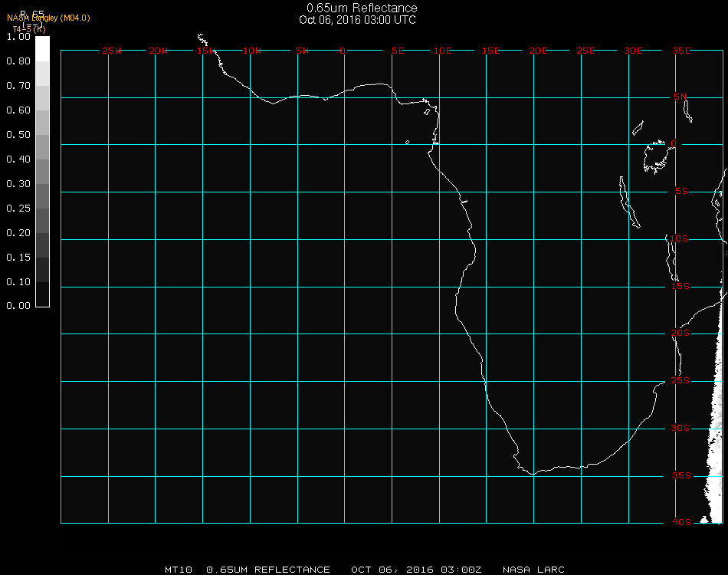The image size is (728, 575).
Task: Click the 10W longitude label
Action: (x=252, y=51)
